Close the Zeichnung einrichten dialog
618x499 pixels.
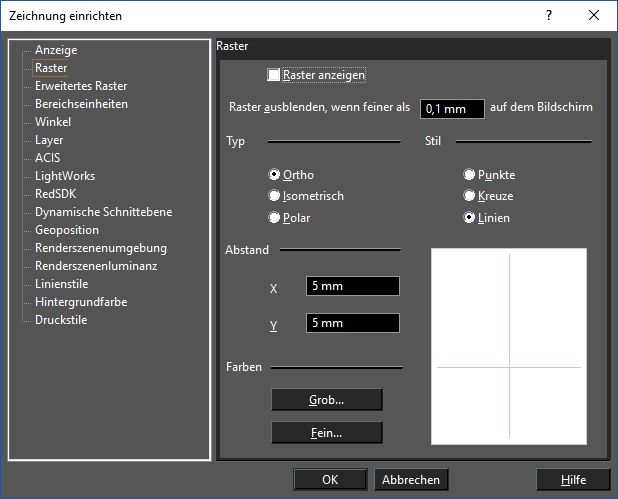click(594, 15)
